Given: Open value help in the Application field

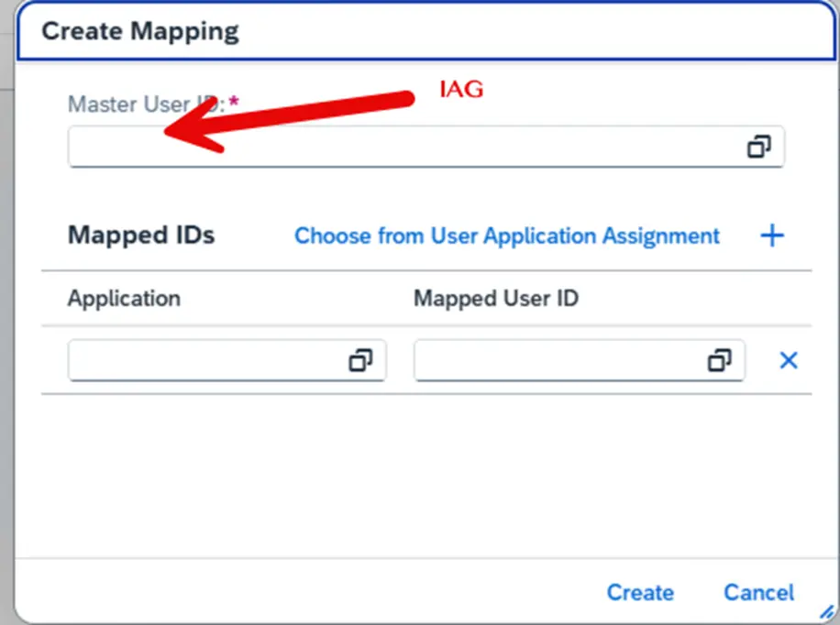Looking at the screenshot, I should 360,361.
